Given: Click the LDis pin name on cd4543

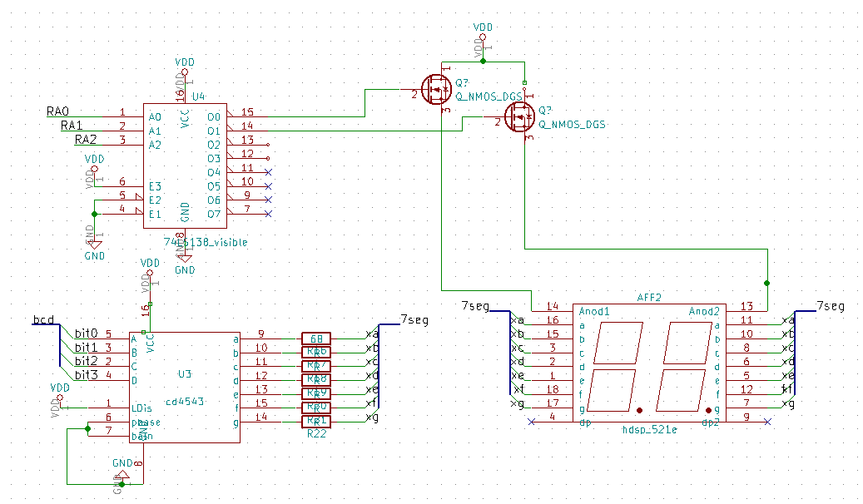Looking at the screenshot, I should click(141, 408).
